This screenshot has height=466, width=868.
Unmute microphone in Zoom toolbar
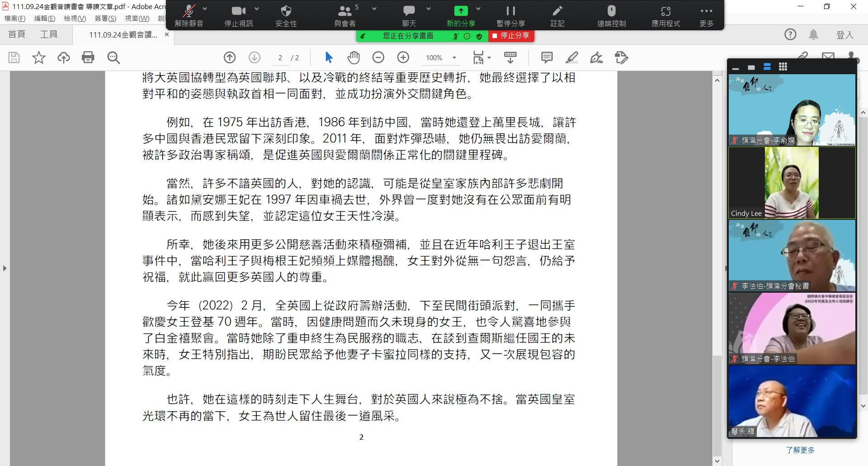[189, 16]
